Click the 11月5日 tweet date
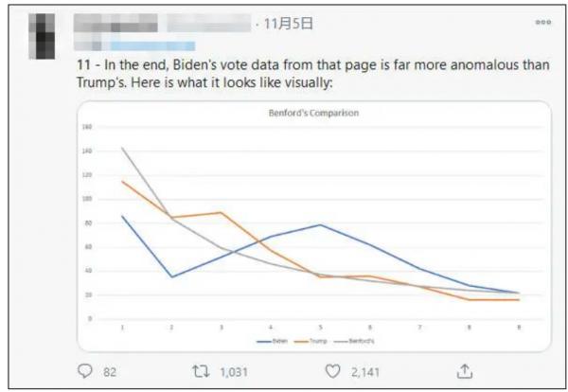 (286, 24)
